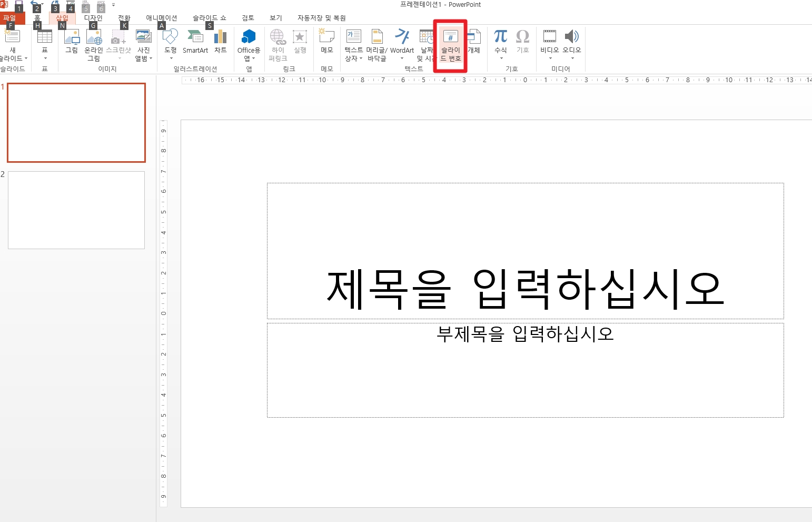Click the Symbol (기호) omega icon
Image resolution: width=812 pixels, height=522 pixels.
pyautogui.click(x=522, y=36)
